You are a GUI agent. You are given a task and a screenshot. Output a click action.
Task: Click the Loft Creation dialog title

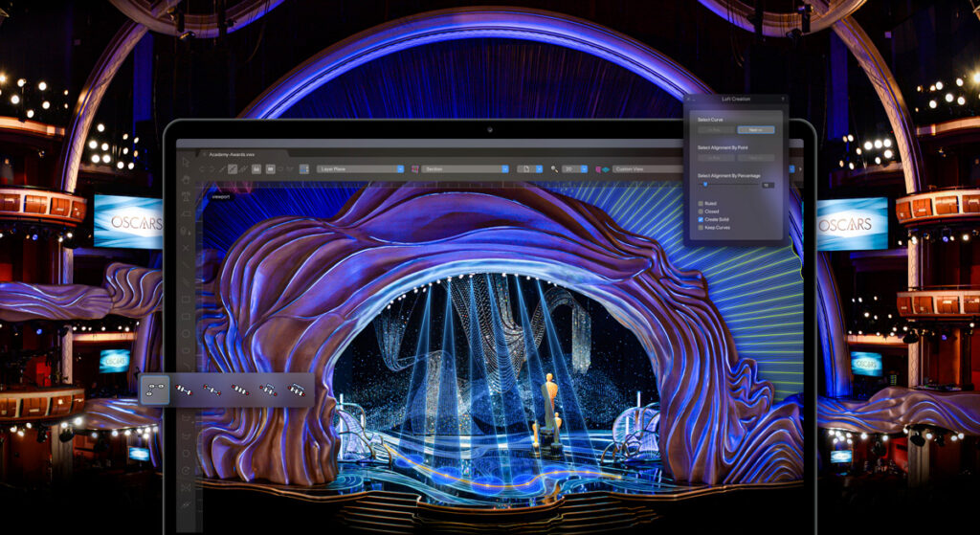[736, 99]
